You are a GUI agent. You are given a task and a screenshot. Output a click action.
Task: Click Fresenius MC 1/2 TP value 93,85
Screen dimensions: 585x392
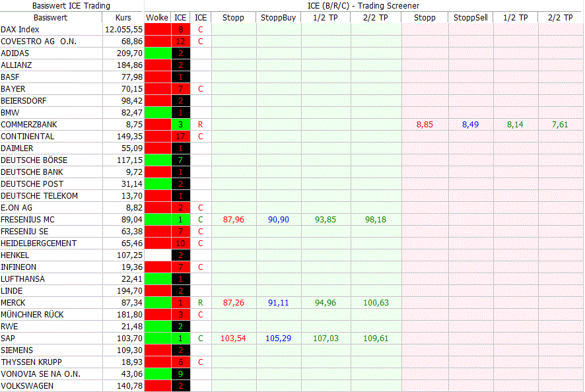click(326, 220)
